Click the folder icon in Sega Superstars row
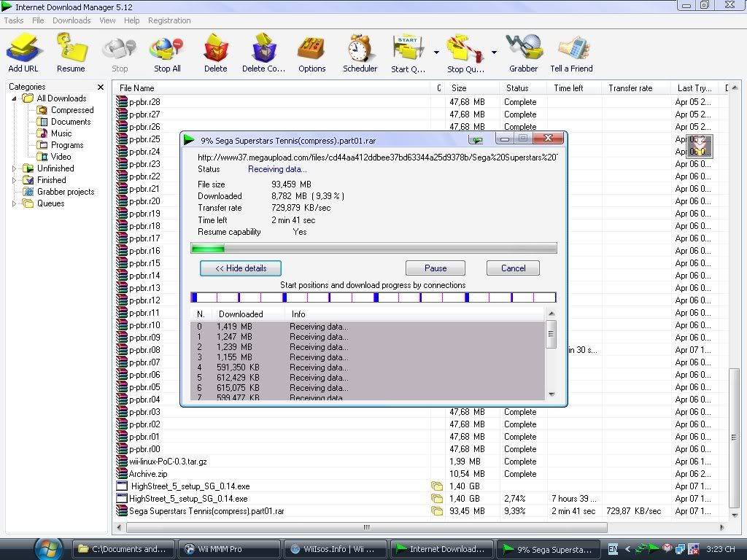Viewport: 747px width, 560px height. 437,511
